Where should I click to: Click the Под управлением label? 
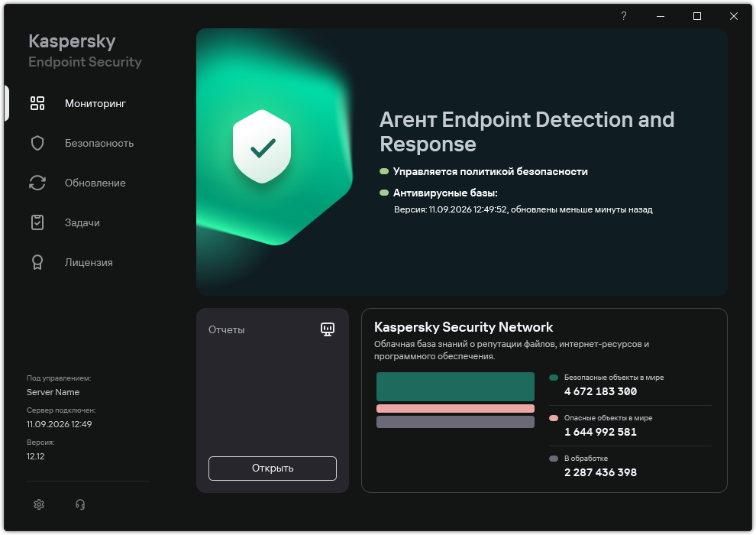59,378
